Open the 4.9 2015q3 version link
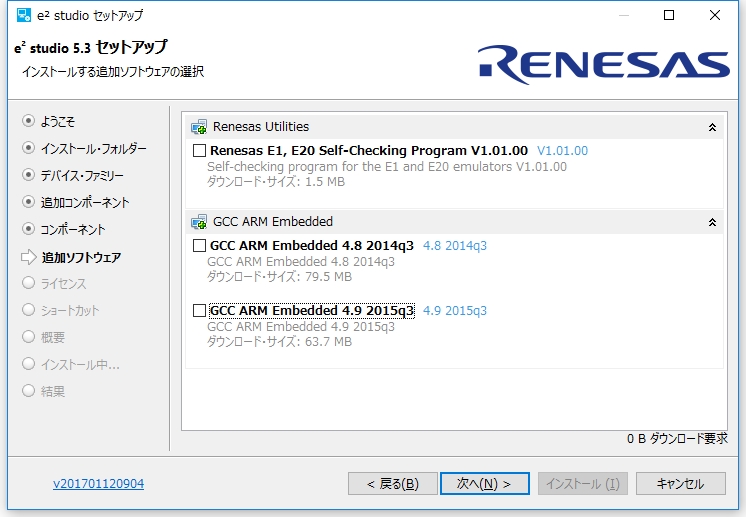Image resolution: width=746 pixels, height=517 pixels. [x=455, y=311]
